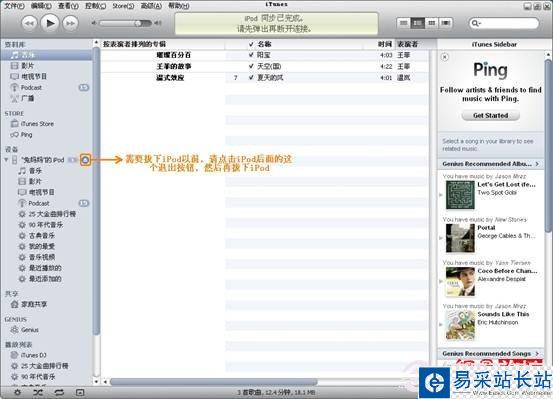
Task: Toggle repeat playback
Action: [59, 392]
